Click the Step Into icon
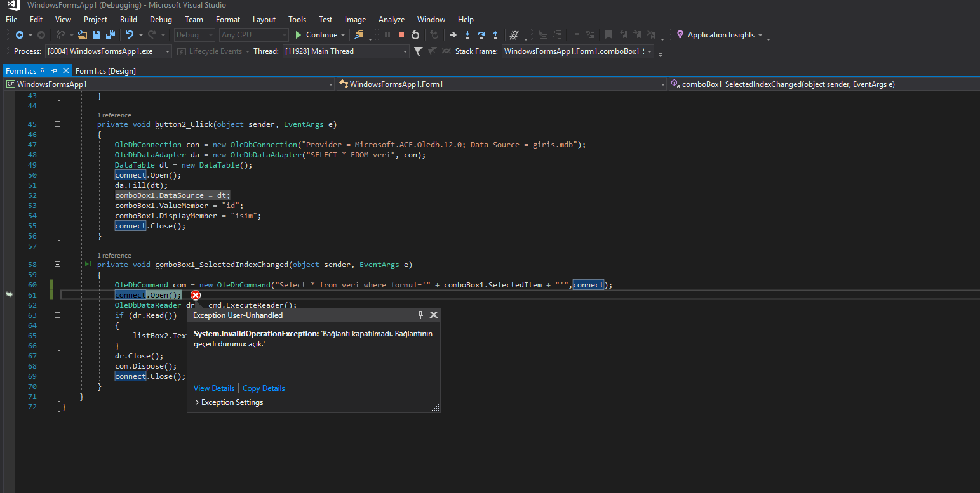Image resolution: width=980 pixels, height=493 pixels. click(x=467, y=35)
